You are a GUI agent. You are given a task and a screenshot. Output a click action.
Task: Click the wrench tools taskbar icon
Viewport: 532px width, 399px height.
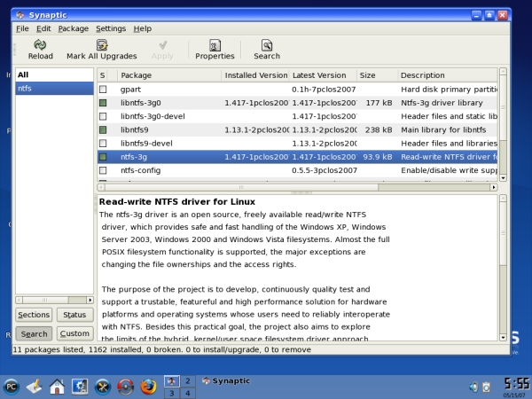tap(103, 387)
